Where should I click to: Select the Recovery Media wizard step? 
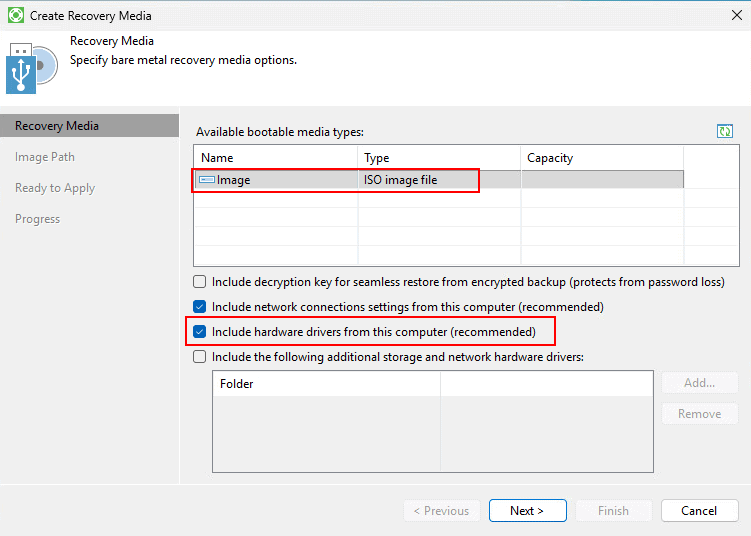57,126
